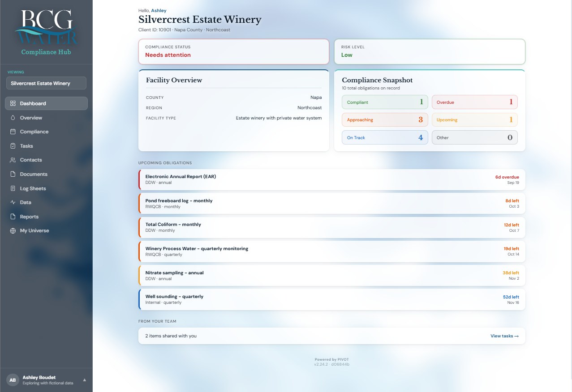Click the 'Northcoast' region value
Viewport: 572px width, 392px height.
pos(310,108)
